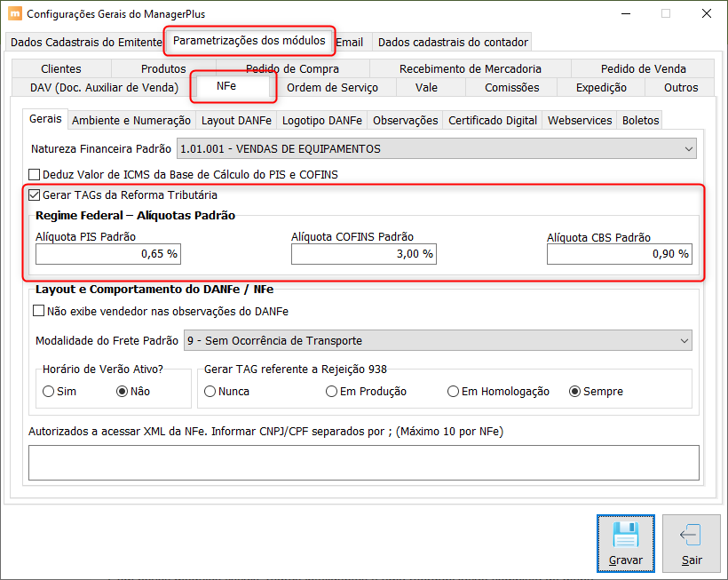Click the Gravar save disk icon
Image resolution: width=728 pixels, height=580 pixels.
pyautogui.click(x=626, y=536)
